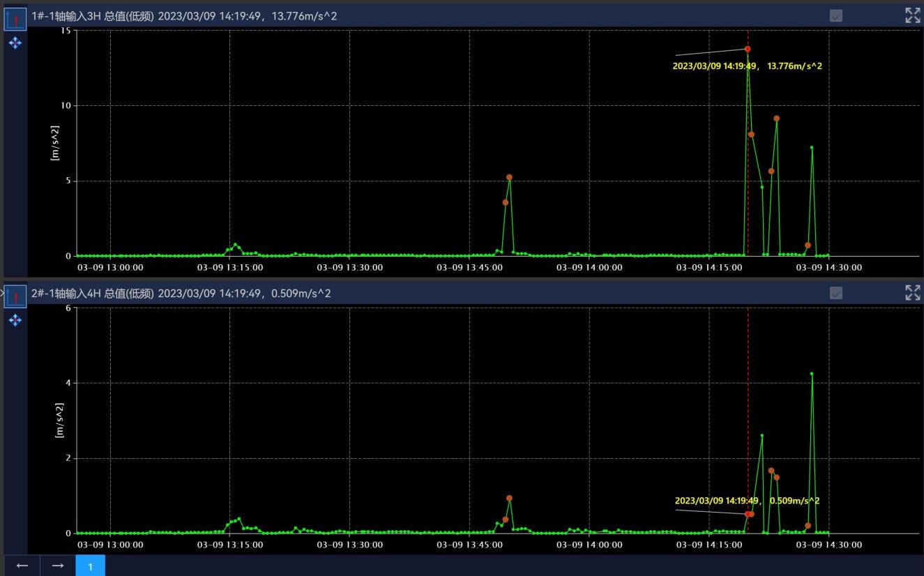Click the yellow 0.509m/s^2 annotation label
Viewport: 924px width, 576px height.
747,501
